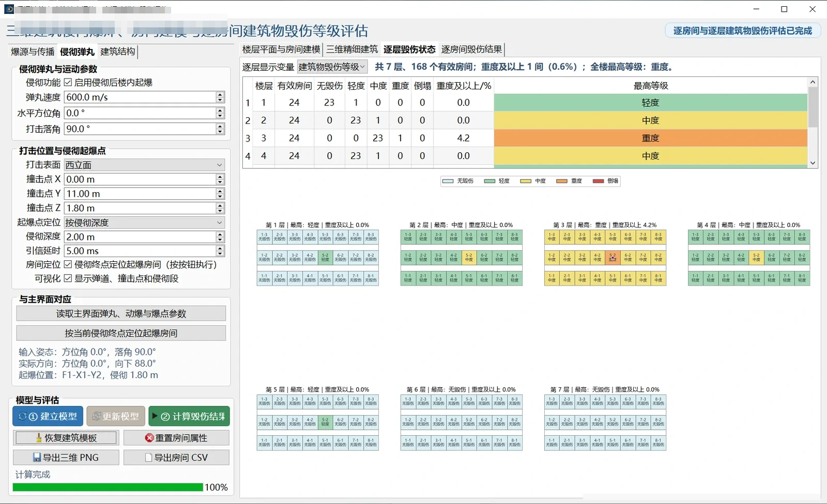Toggle 侵彻终点定位起爆房间 checkbox
Viewport: 827px width, 504px height.
[x=68, y=264]
